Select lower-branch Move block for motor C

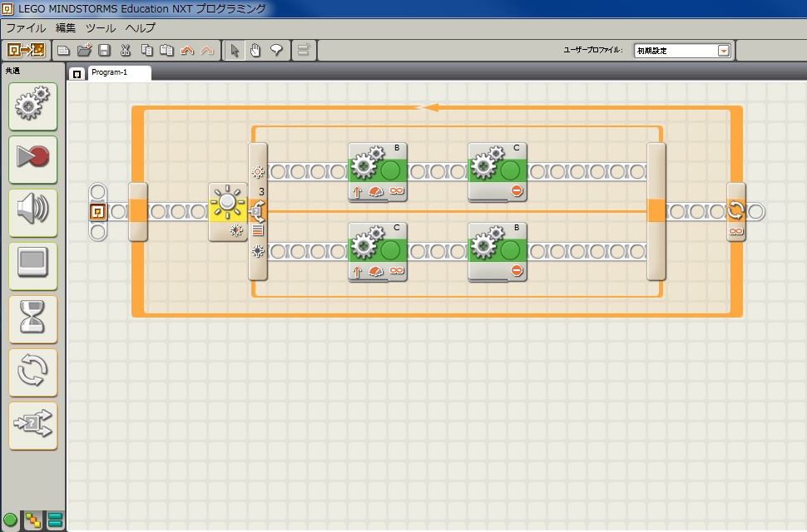click(378, 252)
